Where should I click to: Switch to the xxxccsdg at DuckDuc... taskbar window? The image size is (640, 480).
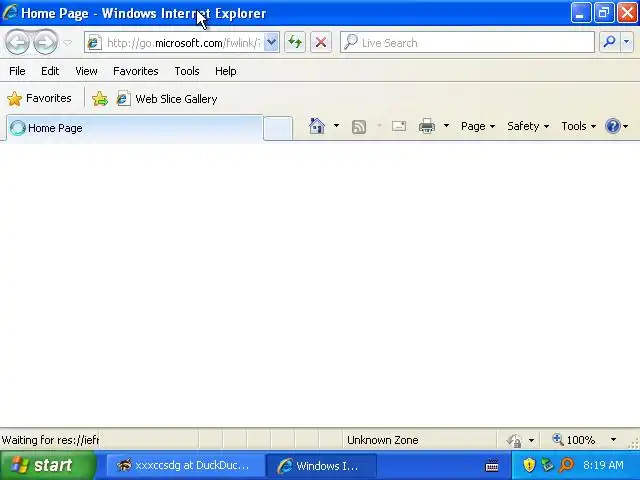[x=183, y=465]
